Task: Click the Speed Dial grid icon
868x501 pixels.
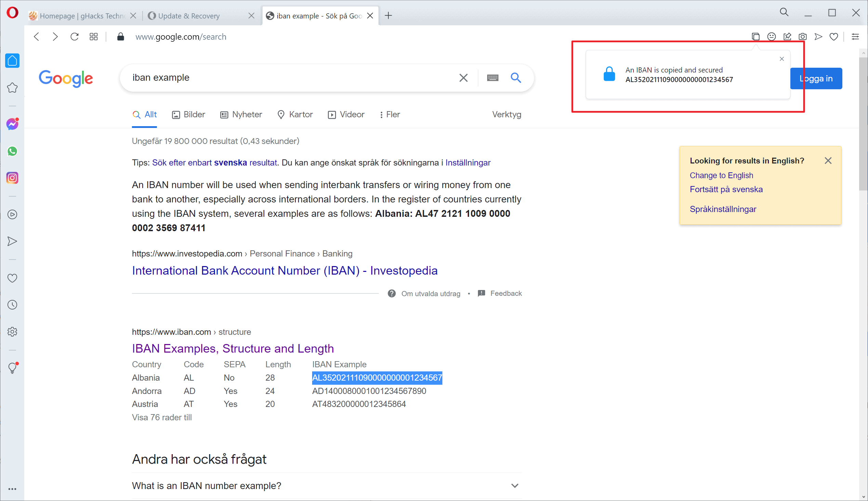Action: pos(94,37)
